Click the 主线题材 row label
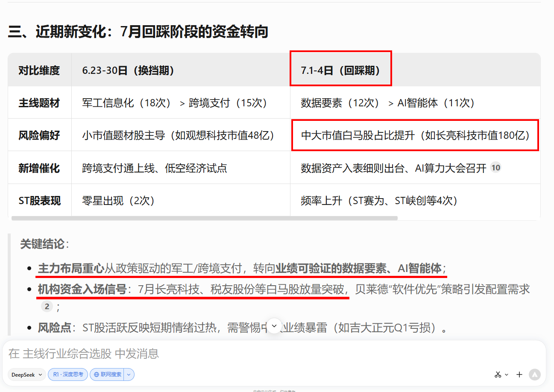The height and width of the screenshot is (392, 554). (39, 103)
